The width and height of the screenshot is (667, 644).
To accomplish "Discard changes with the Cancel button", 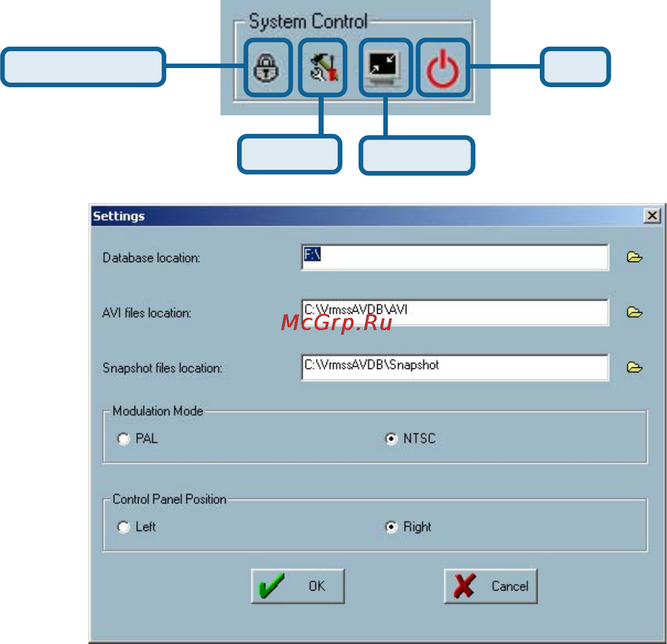I will click(490, 586).
